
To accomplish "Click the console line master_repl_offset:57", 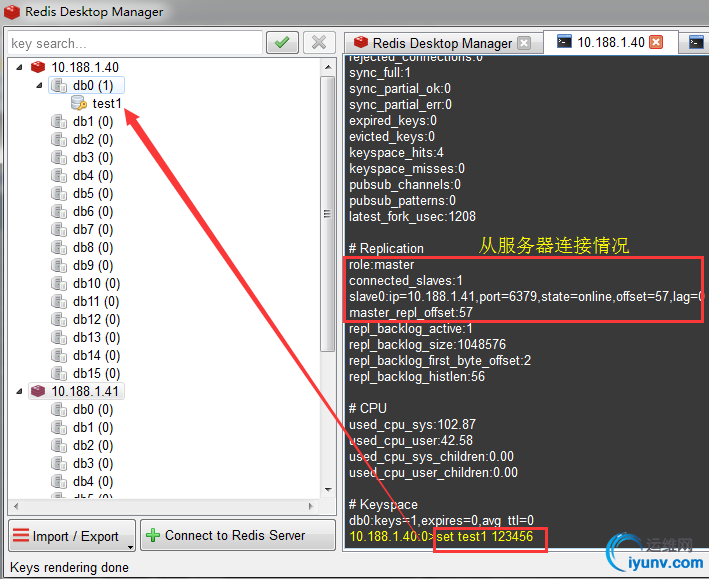I will pos(411,313).
